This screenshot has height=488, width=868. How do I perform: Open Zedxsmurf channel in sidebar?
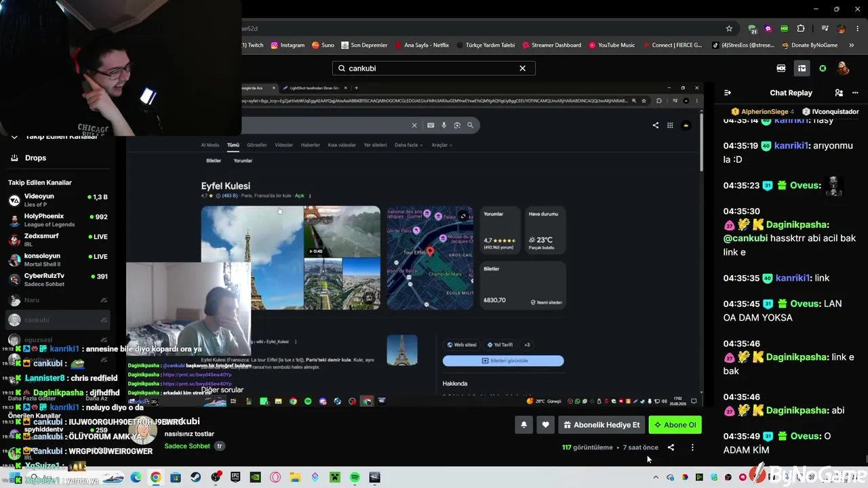point(58,240)
